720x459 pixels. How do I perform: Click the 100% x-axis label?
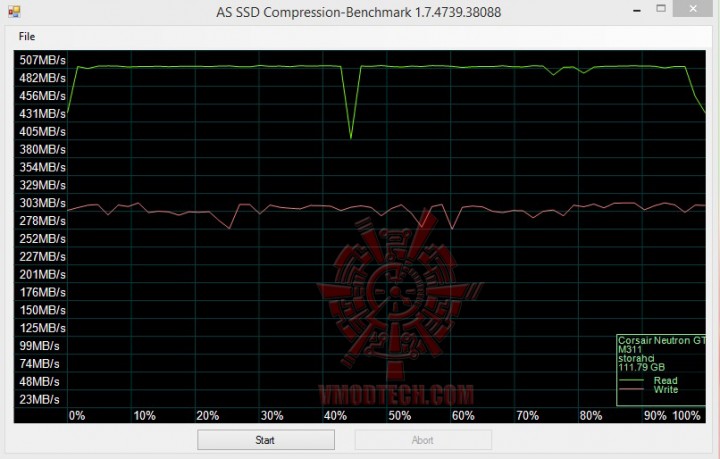point(686,416)
